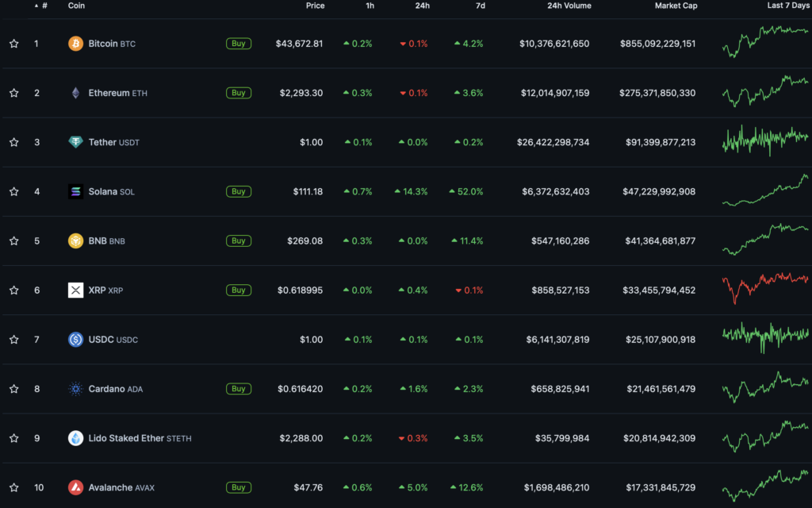Open the XRP 7-day sparkline chart
This screenshot has height=508, width=812.
pyautogui.click(x=765, y=290)
